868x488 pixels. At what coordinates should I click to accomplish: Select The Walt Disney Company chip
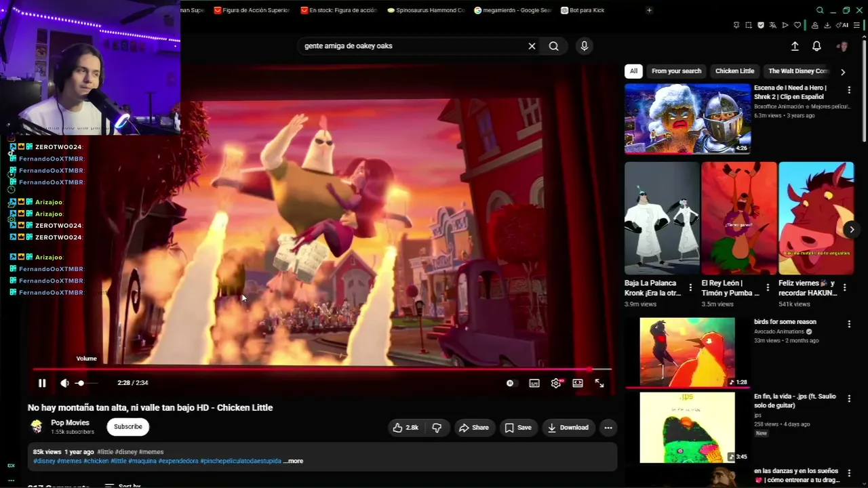[x=798, y=71]
